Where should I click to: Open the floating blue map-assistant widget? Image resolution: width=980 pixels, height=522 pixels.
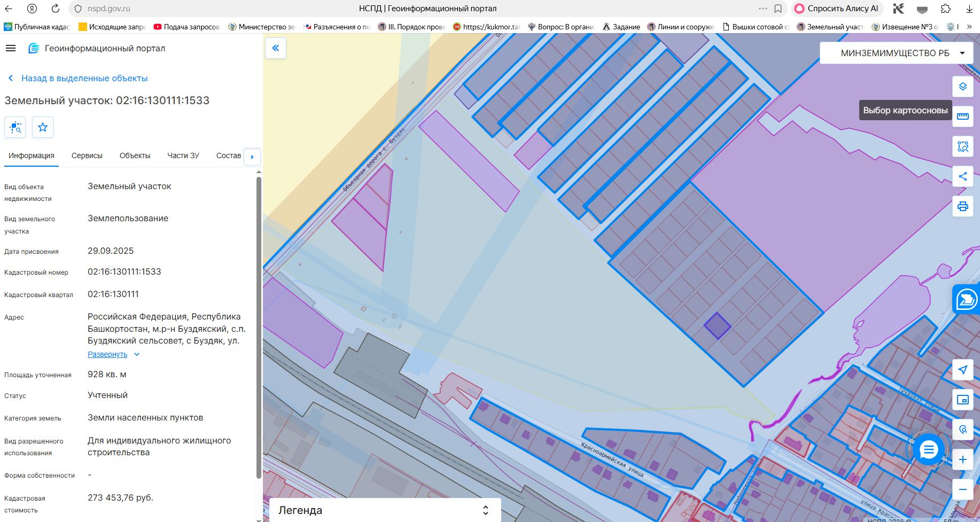tap(966, 299)
